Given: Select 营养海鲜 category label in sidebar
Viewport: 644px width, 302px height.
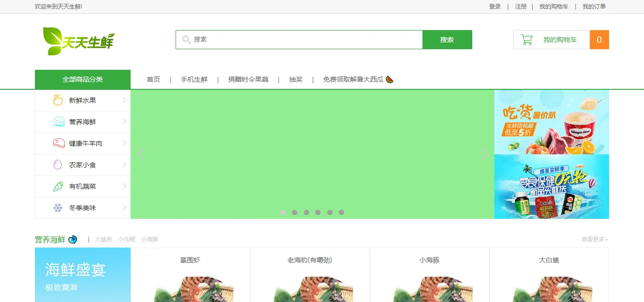Looking at the screenshot, I should coord(82,122).
